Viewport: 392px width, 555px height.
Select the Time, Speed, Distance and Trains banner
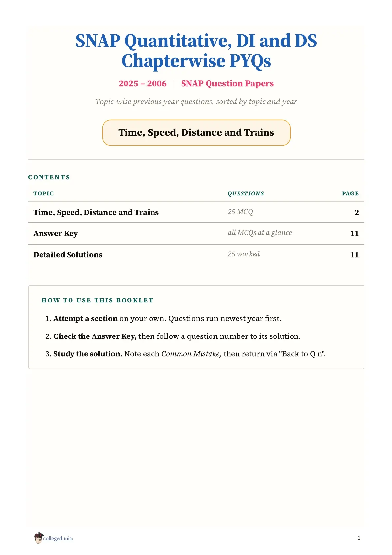pyautogui.click(x=196, y=132)
